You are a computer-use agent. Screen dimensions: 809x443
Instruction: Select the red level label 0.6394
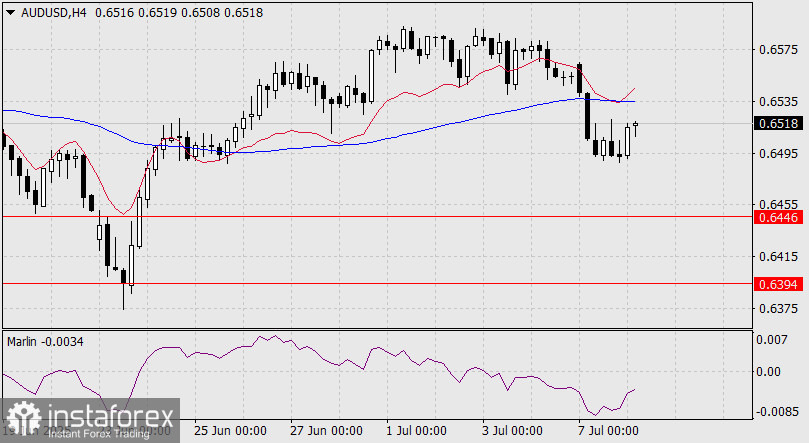point(778,284)
